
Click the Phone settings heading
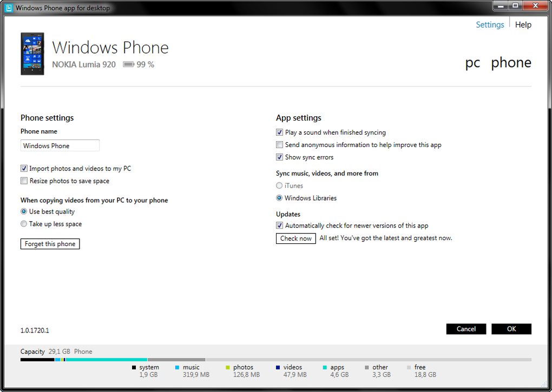pyautogui.click(x=47, y=118)
